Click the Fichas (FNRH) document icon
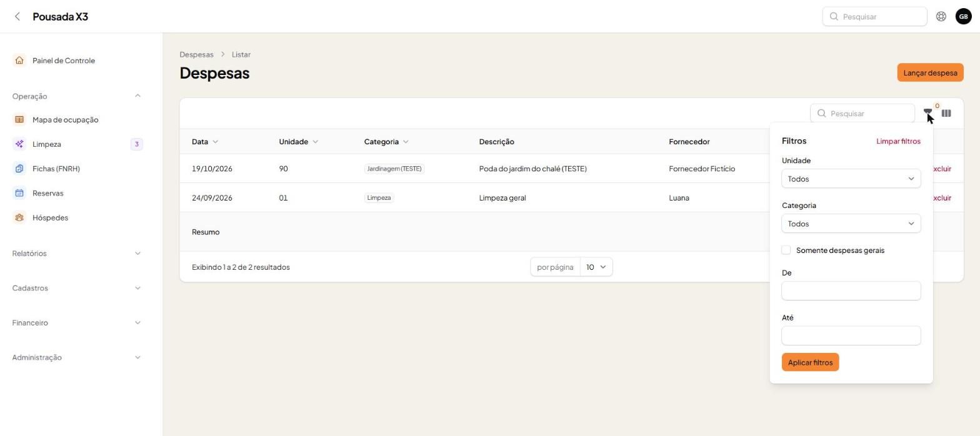 pos(19,169)
